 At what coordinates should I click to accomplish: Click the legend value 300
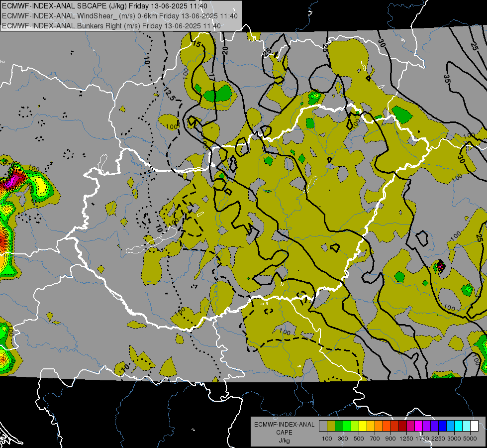tap(343, 439)
